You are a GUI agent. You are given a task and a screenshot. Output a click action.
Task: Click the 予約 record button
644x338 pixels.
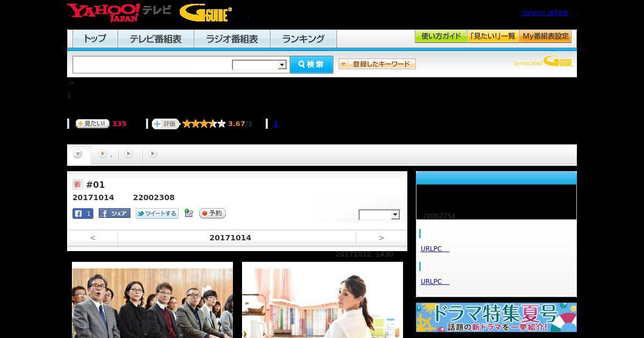213,213
